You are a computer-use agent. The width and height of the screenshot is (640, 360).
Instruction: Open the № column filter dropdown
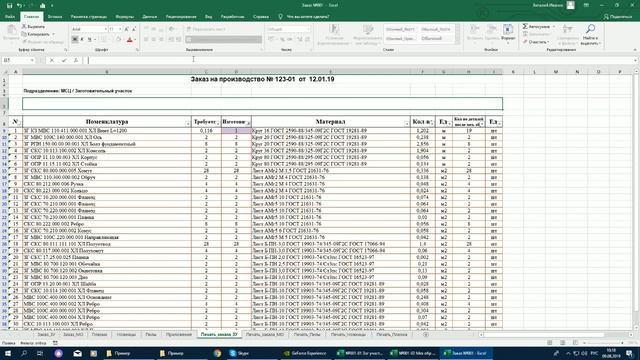[x=19, y=124]
